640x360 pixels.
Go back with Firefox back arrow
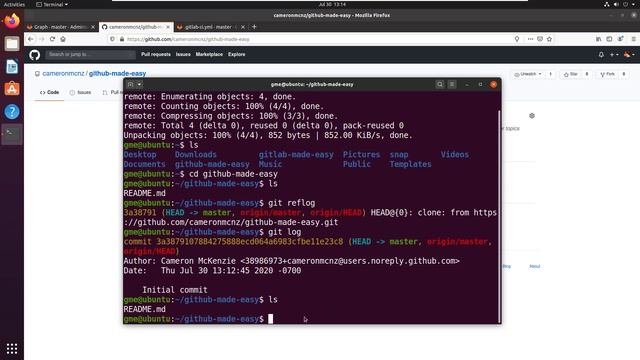[31, 39]
